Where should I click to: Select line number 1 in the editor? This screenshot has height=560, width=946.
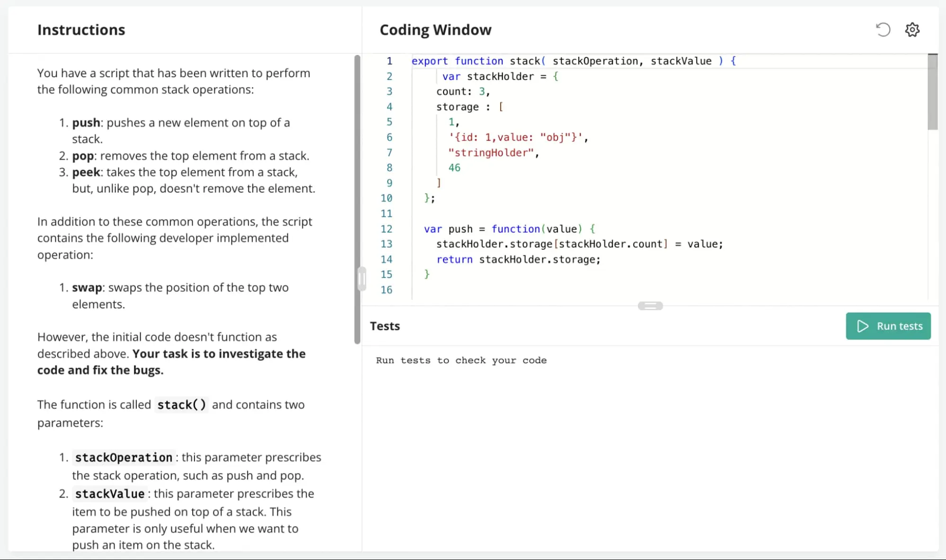[x=389, y=61]
